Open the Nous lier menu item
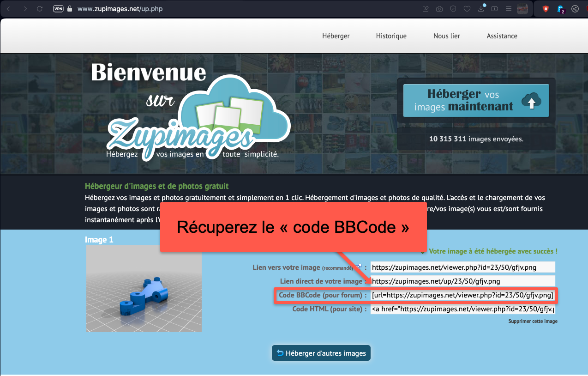 [447, 36]
